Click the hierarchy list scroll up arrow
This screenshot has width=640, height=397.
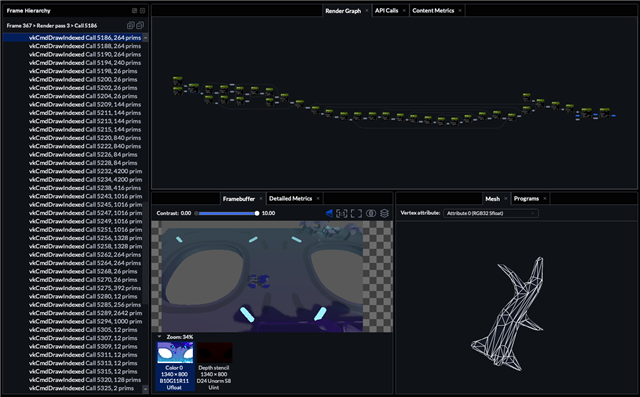click(x=145, y=38)
